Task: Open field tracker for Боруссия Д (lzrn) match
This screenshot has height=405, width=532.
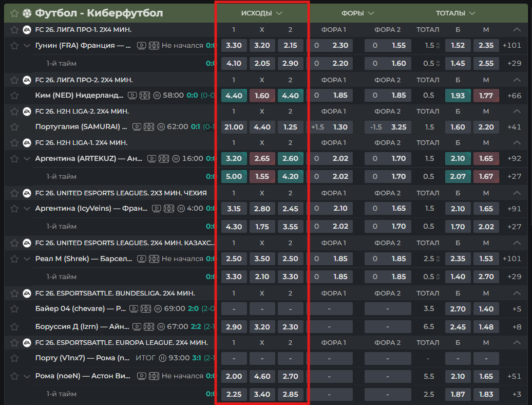Action: 149,327
